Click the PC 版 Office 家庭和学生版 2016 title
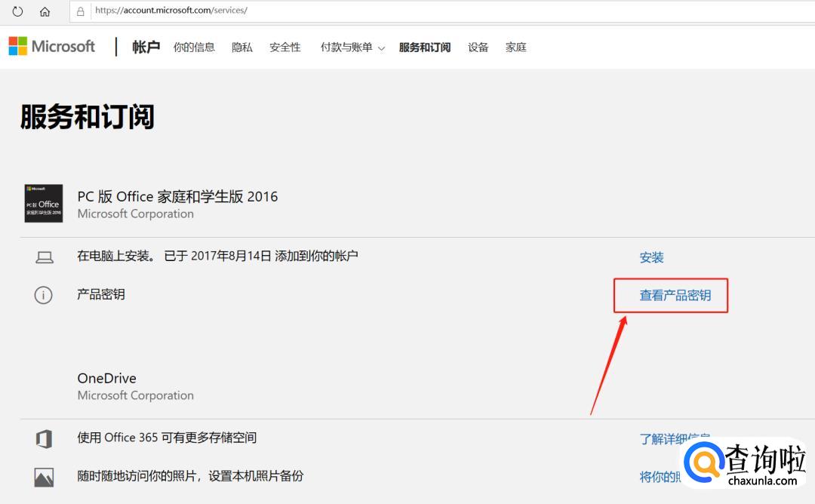Image resolution: width=815 pixels, height=504 pixels. 177,196
